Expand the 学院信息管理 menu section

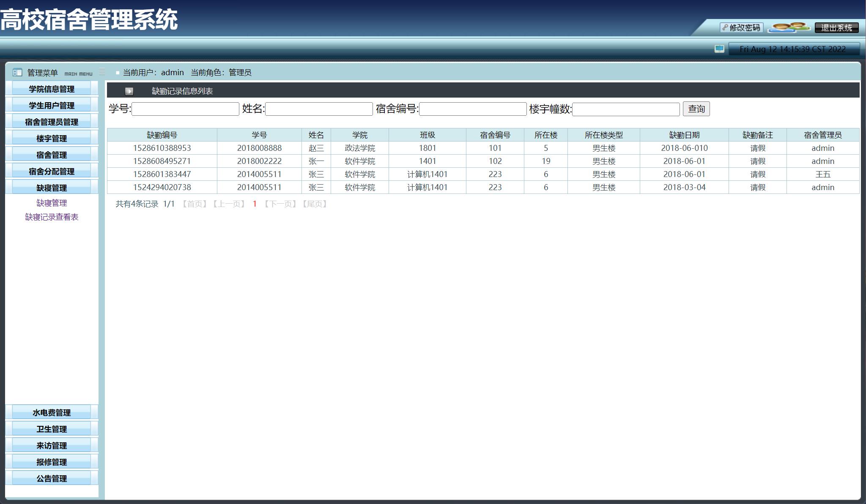point(52,89)
